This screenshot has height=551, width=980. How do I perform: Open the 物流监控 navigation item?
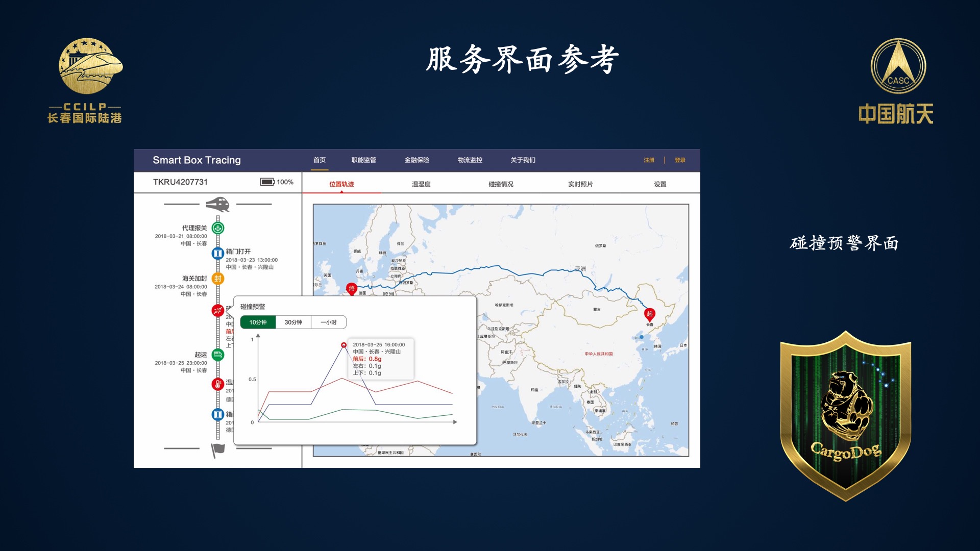[x=470, y=160]
